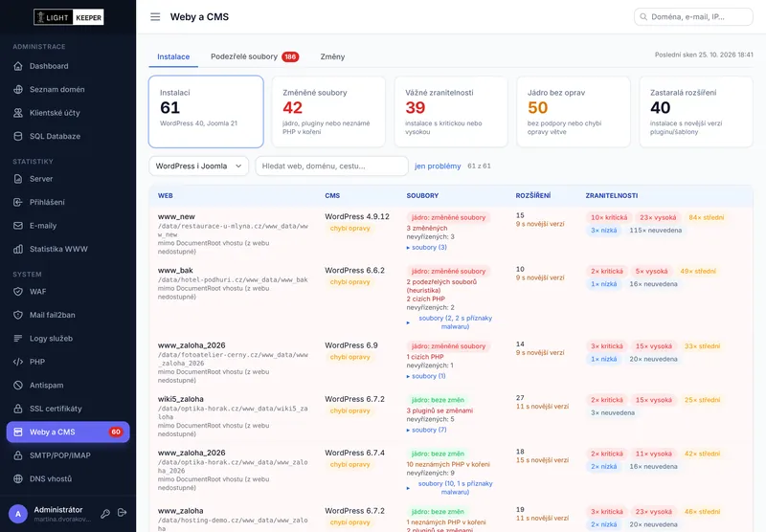Switch to the Podezřelé soubory tab
This screenshot has height=532, width=766.
point(255,56)
